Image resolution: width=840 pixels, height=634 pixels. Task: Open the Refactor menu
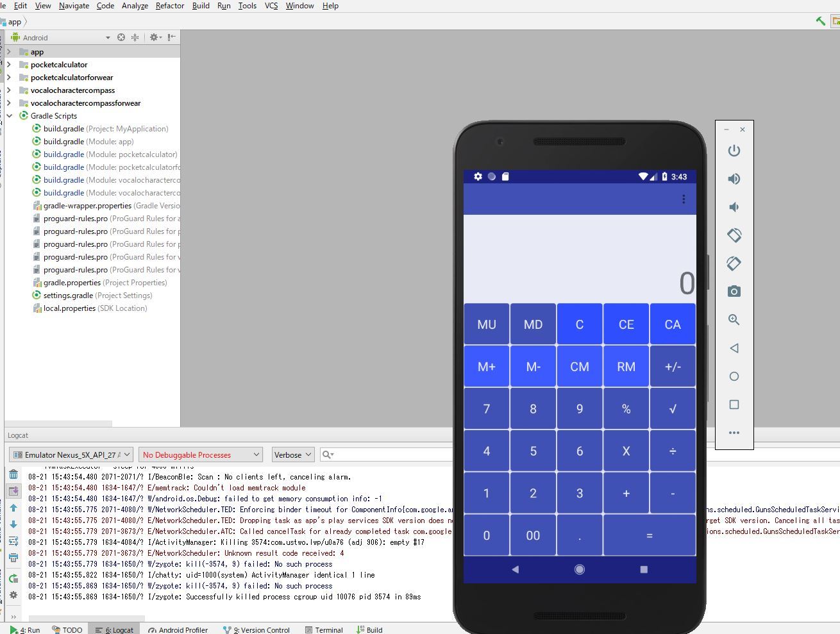pos(170,6)
